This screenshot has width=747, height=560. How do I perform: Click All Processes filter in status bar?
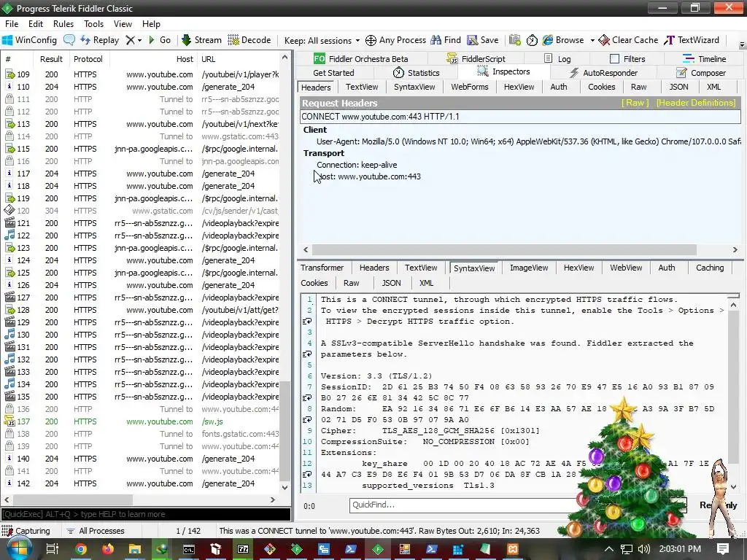click(x=96, y=531)
